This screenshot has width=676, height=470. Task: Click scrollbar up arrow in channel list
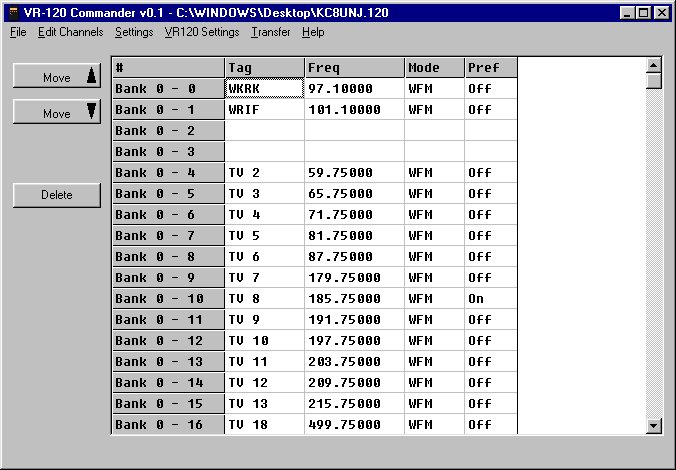(x=654, y=65)
